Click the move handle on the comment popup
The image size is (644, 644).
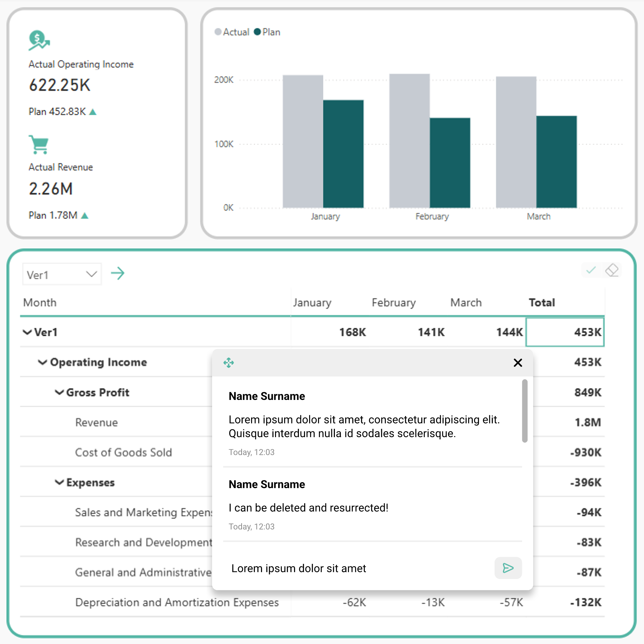pos(229,363)
